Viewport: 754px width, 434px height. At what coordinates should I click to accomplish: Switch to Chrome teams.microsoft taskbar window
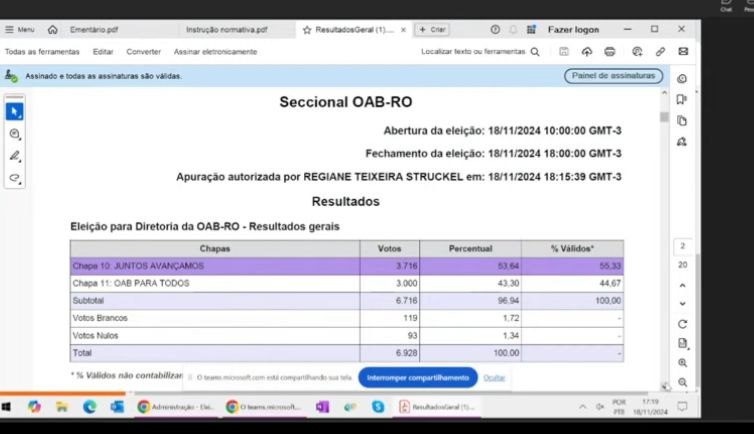tap(264, 407)
